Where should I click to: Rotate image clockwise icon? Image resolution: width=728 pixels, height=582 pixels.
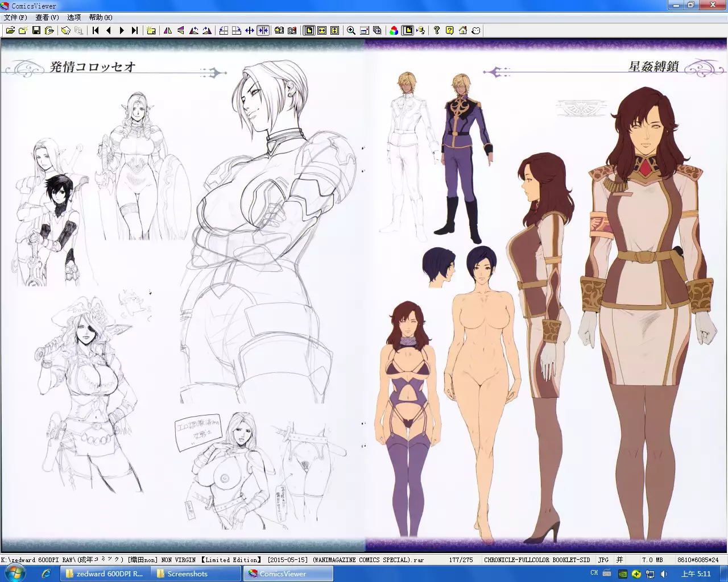207,31
